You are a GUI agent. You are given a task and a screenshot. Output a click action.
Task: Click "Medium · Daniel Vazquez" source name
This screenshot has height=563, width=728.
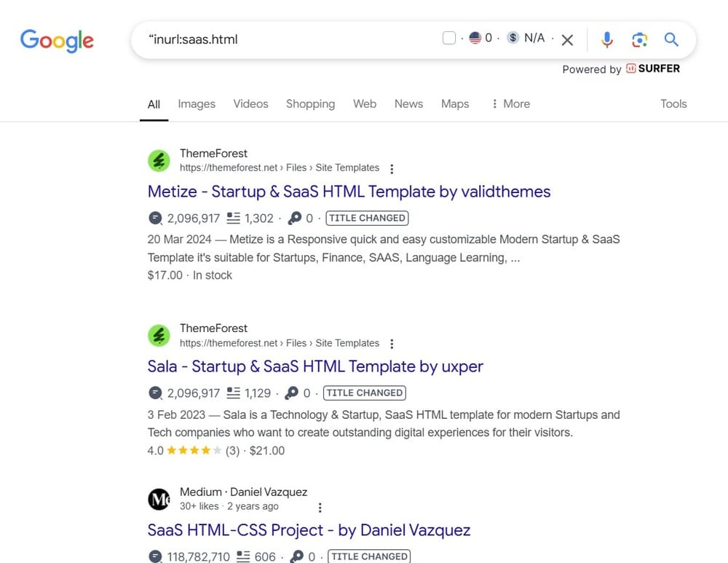(243, 492)
